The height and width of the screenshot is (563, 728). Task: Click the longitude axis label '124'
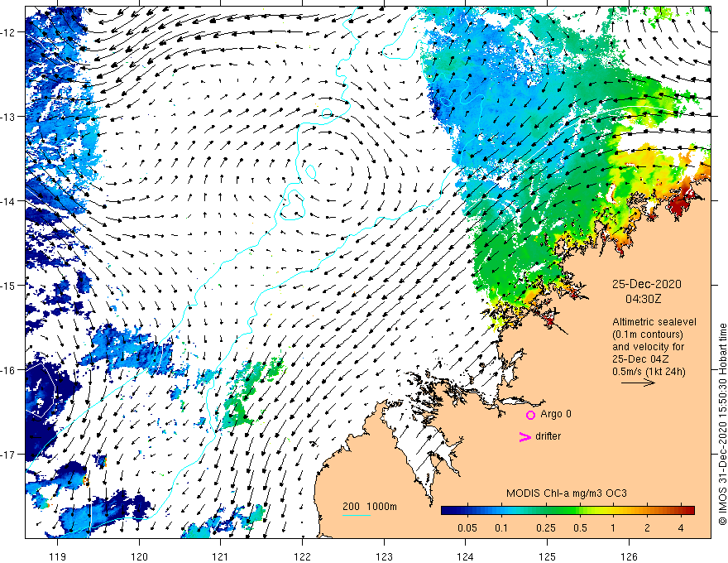466,556
